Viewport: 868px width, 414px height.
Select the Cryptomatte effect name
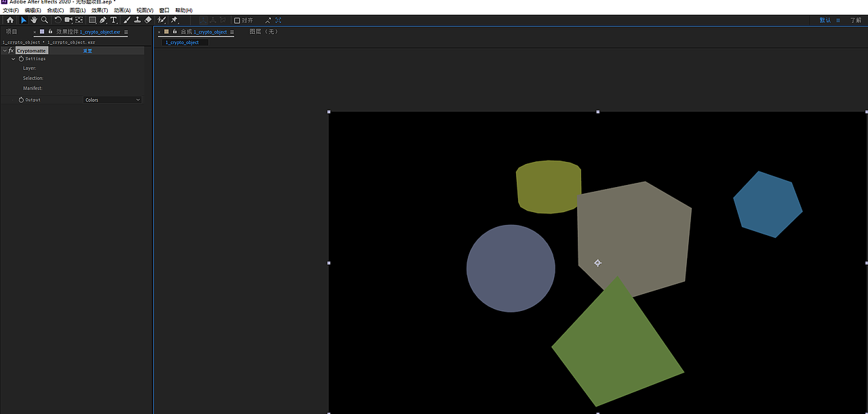coord(31,51)
